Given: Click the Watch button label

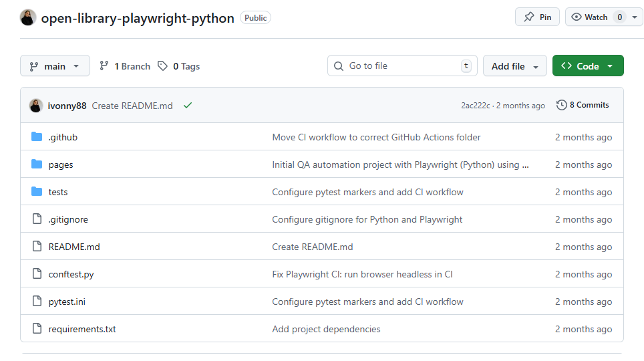Looking at the screenshot, I should [596, 17].
